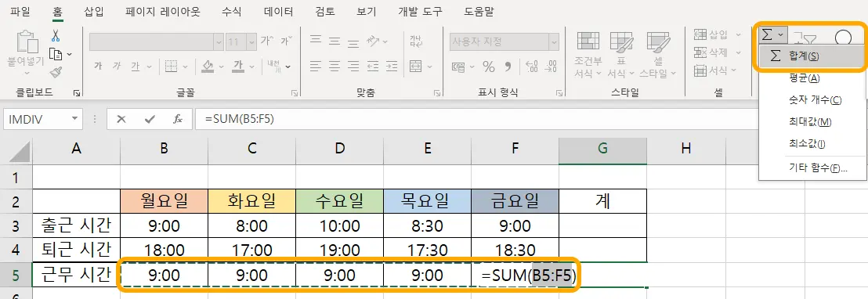Toggle italic formatting in font group
The width and height of the screenshot is (868, 299).
click(x=116, y=67)
